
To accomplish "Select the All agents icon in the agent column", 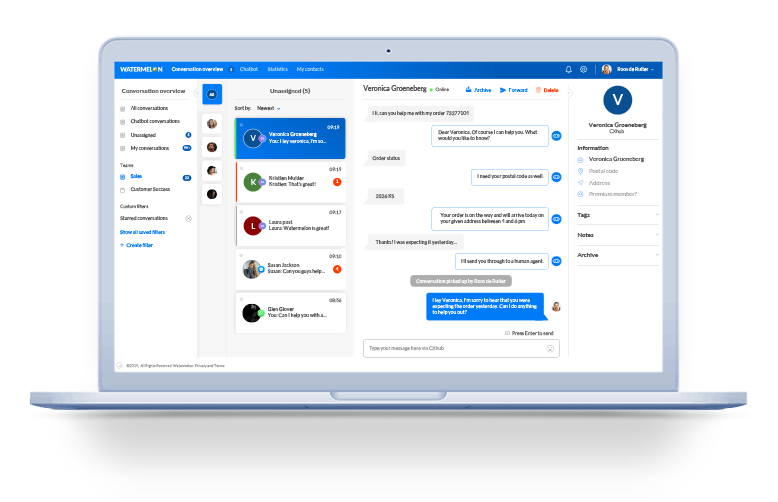I will [x=212, y=94].
